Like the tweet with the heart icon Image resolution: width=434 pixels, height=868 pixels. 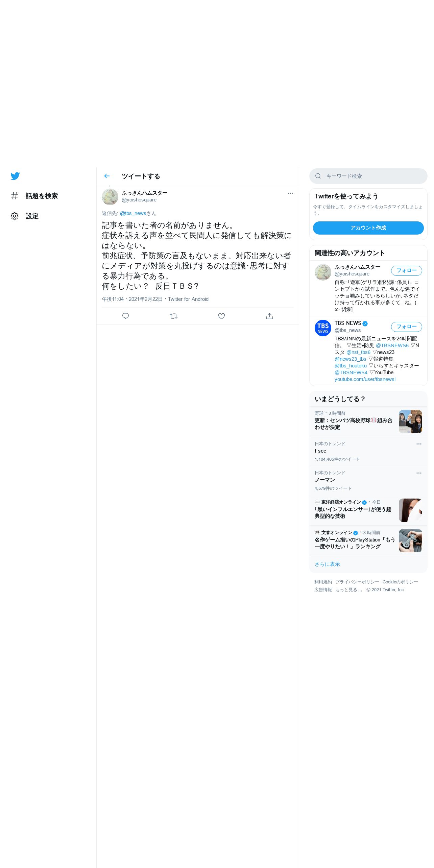pos(221,316)
